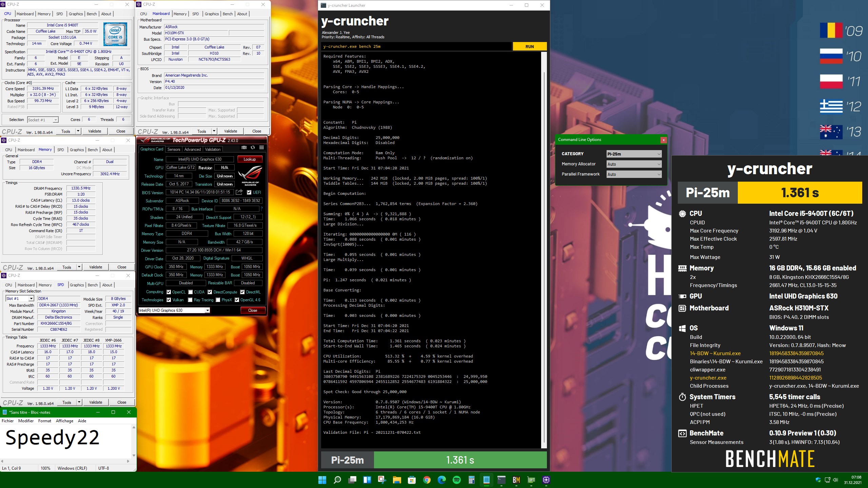Switch to the console window taskbar icon
Screen dimensions: 868x488
pyautogui.click(x=501, y=480)
